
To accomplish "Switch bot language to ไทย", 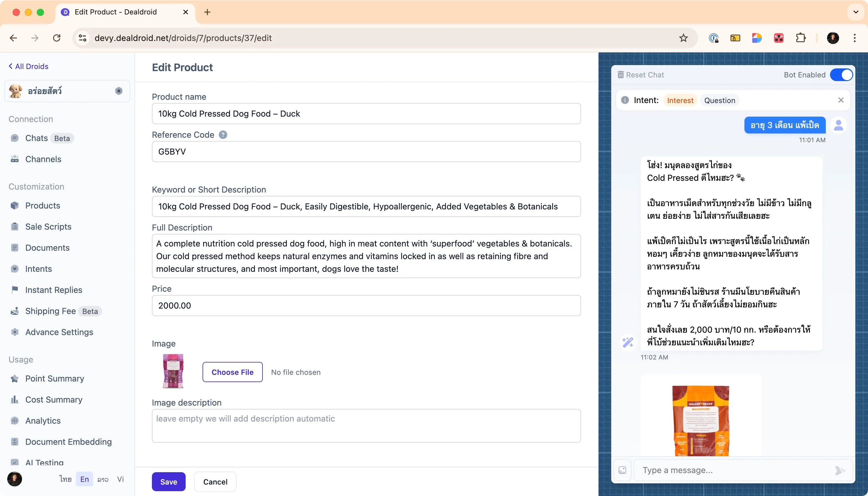I will 65,479.
